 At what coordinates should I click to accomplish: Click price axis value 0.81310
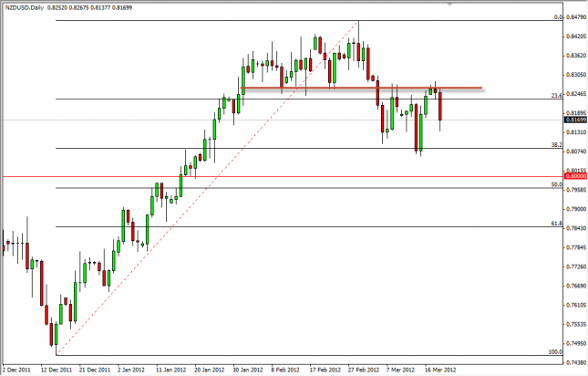click(576, 132)
